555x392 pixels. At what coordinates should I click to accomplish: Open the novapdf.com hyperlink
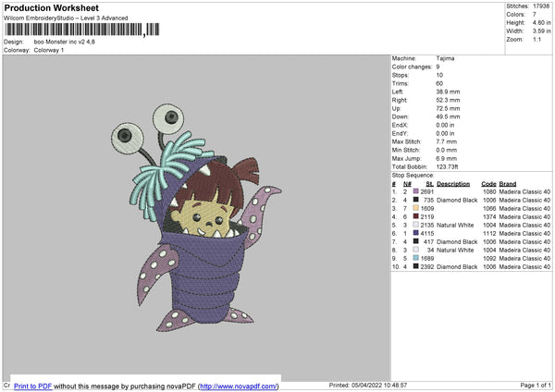click(x=239, y=386)
